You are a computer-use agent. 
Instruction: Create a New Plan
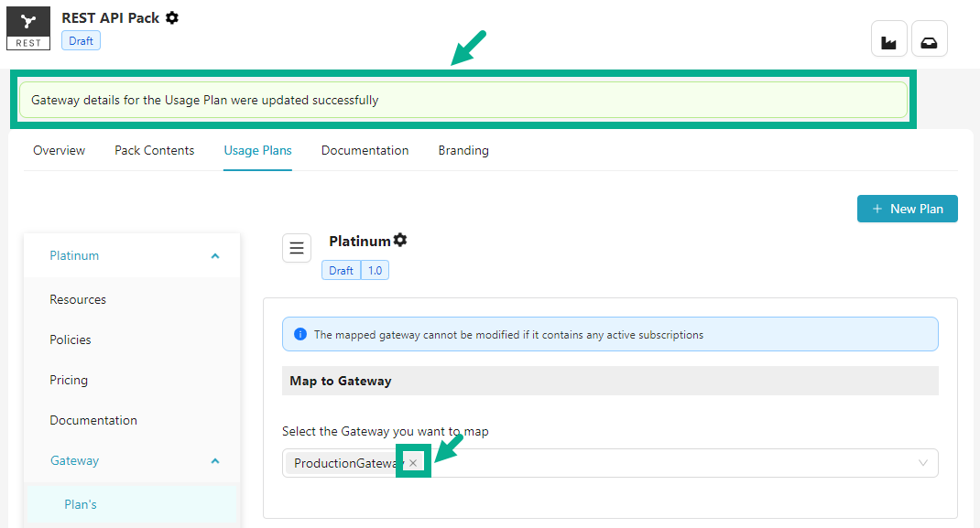(x=907, y=209)
